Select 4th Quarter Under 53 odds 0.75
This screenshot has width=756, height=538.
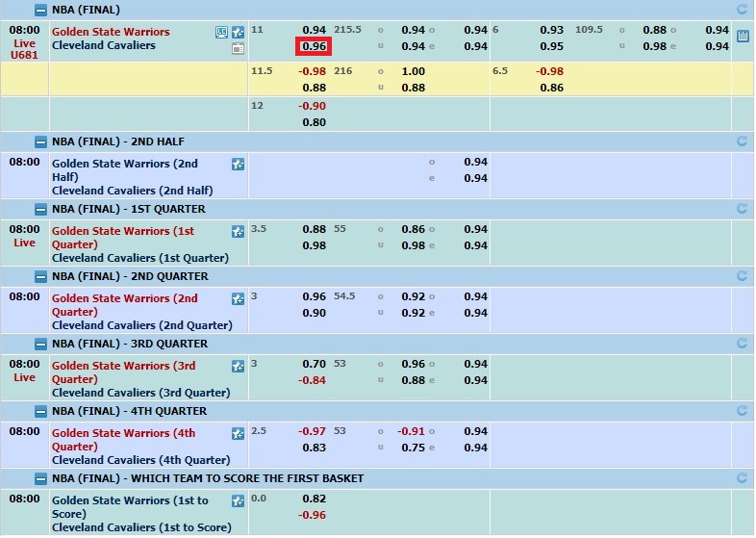click(x=413, y=448)
